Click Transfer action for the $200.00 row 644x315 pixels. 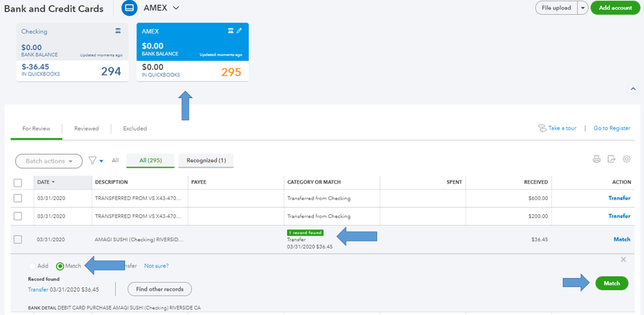619,216
